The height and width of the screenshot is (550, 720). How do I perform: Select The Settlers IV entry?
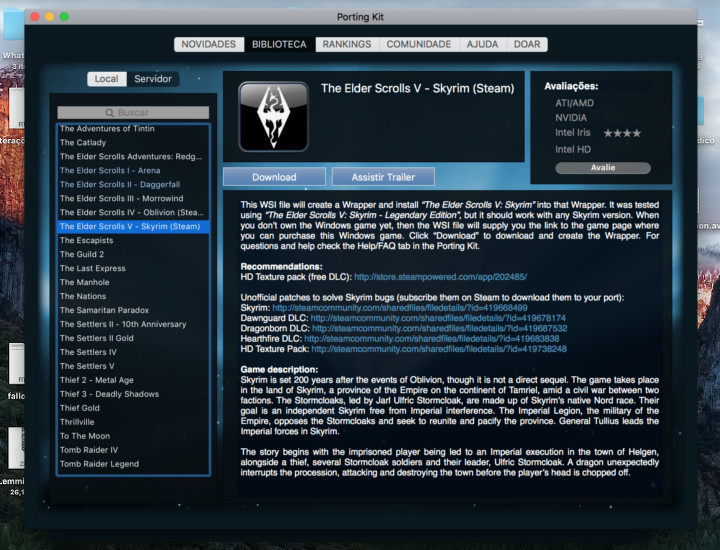tap(133, 353)
